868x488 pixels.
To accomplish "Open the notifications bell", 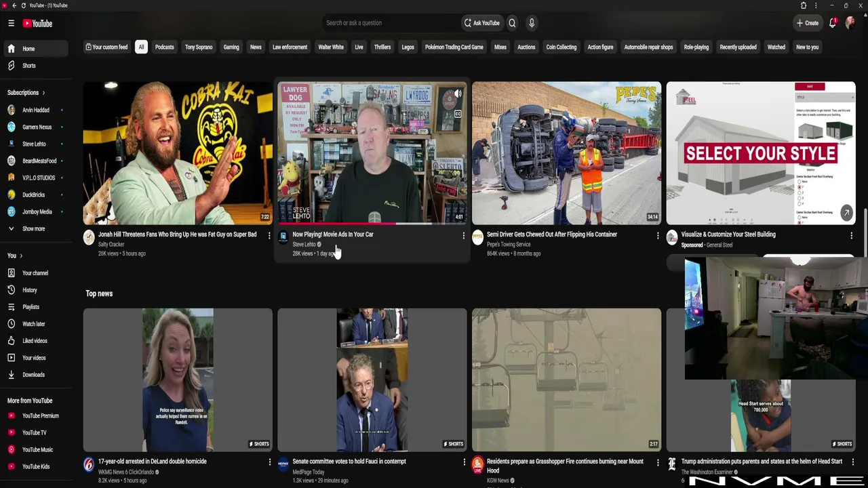I will click(x=833, y=23).
